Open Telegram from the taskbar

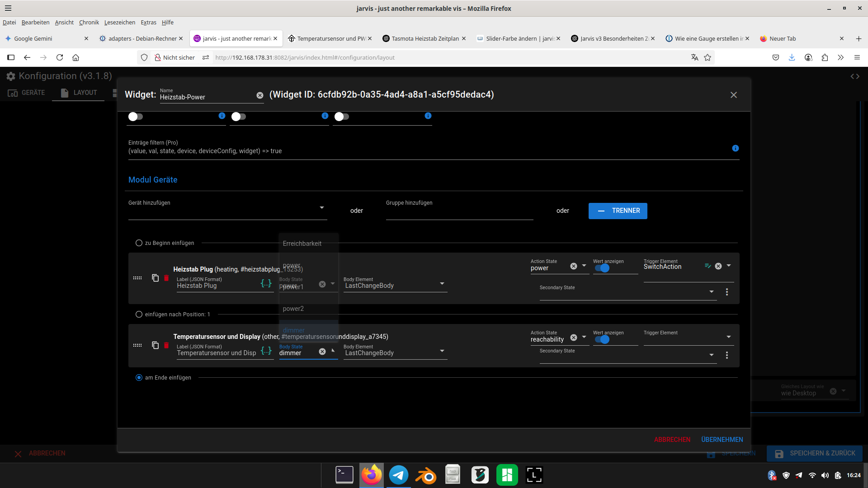pyautogui.click(x=398, y=475)
